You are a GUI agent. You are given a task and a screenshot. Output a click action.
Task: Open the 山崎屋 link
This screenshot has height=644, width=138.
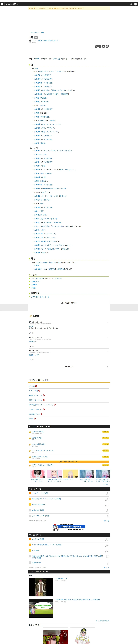[33, 288]
